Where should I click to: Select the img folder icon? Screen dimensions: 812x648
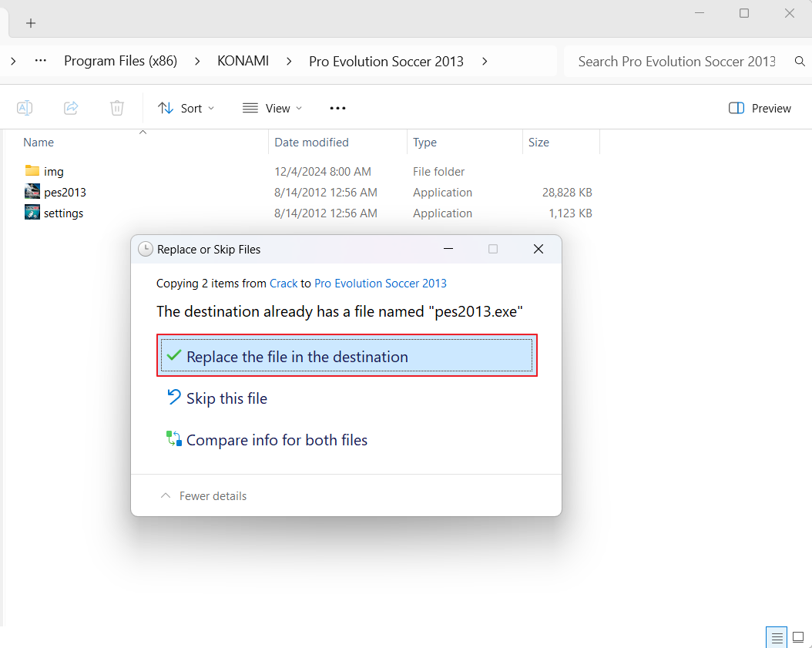click(32, 170)
